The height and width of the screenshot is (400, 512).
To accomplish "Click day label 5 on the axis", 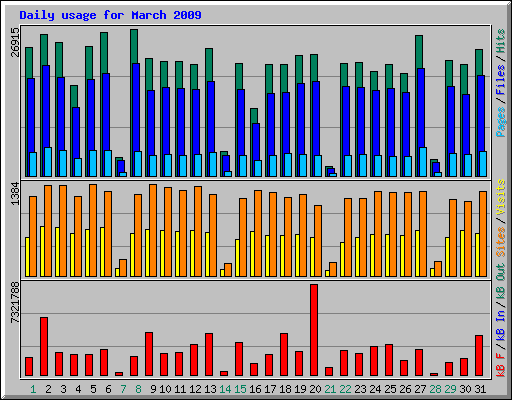I will [93, 389].
